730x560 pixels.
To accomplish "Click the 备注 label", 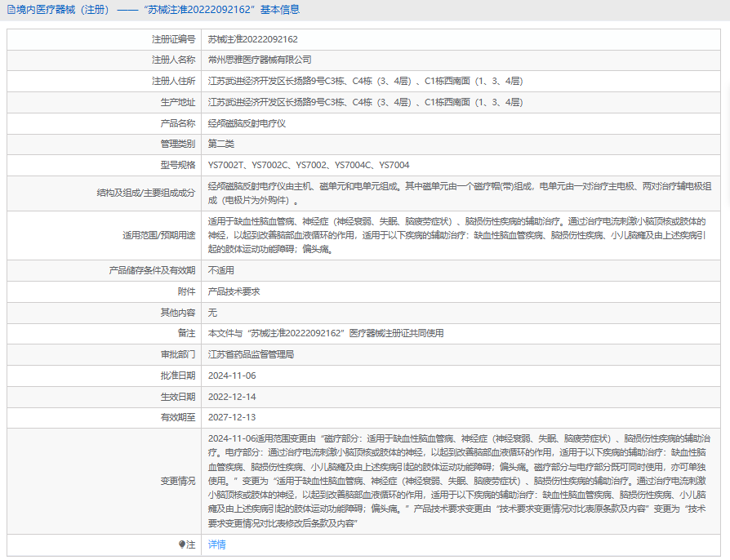I will click(x=187, y=333).
